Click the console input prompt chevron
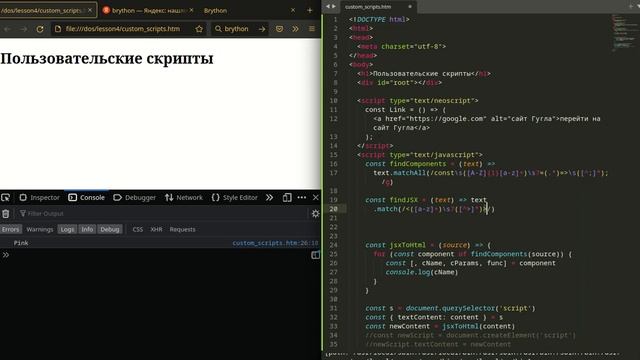 click(x=6, y=255)
